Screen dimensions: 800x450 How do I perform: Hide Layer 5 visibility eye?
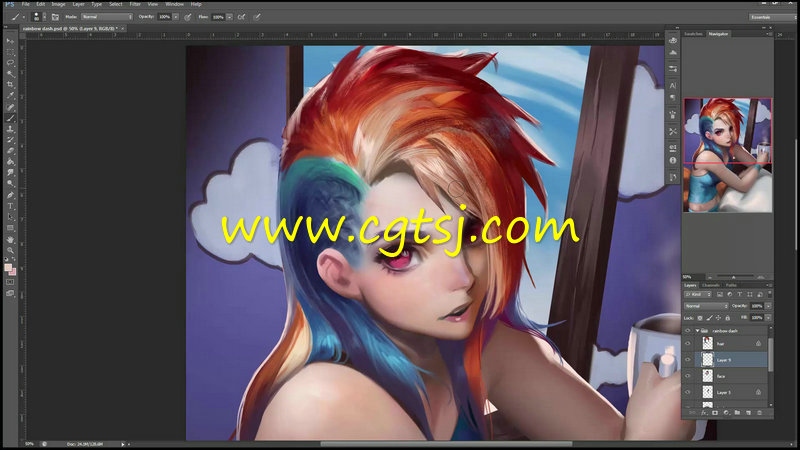pos(688,392)
